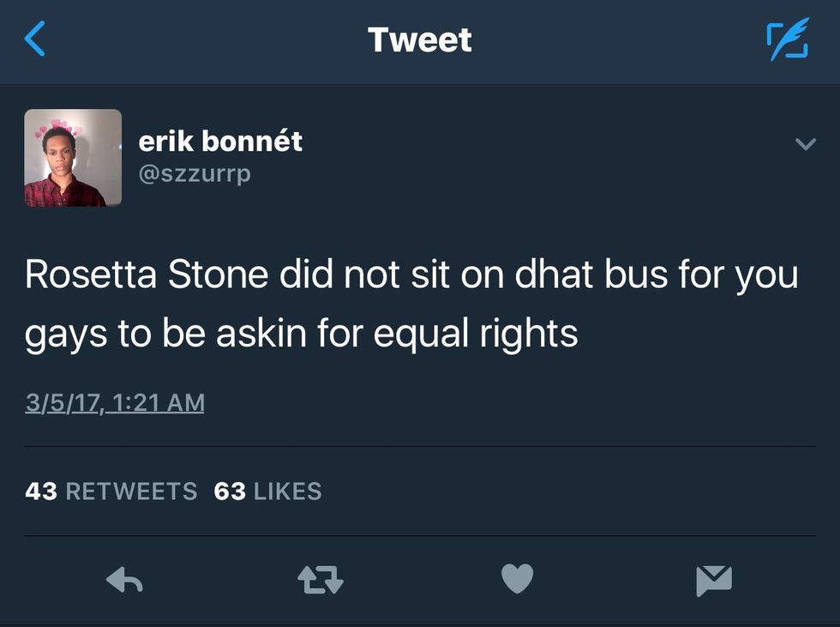Open the @szzurrp handle link
This screenshot has width=840, height=627.
pyautogui.click(x=195, y=174)
